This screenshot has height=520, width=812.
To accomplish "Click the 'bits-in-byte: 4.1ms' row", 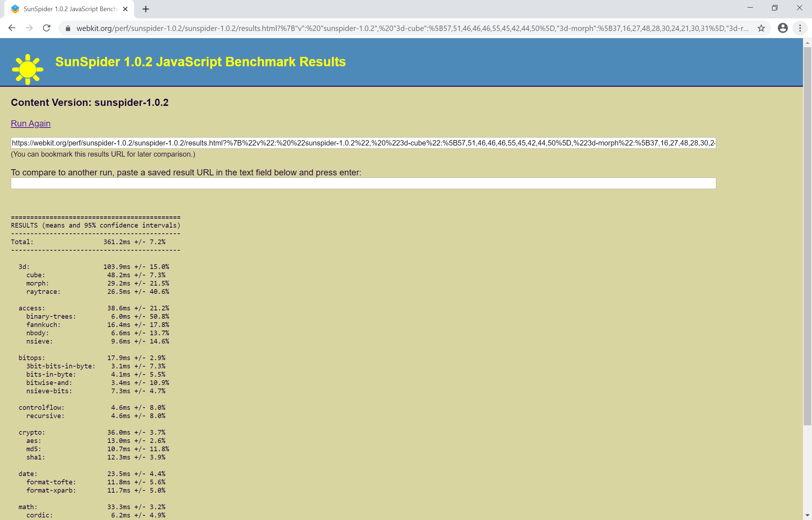I will pyautogui.click(x=96, y=375).
